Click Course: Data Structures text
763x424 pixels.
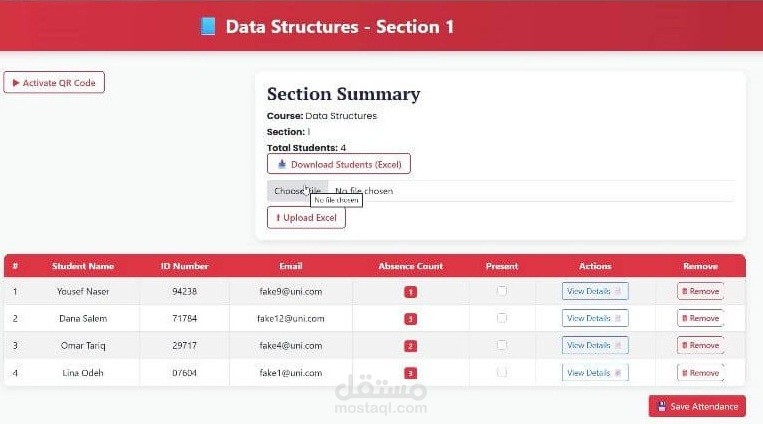click(x=322, y=116)
